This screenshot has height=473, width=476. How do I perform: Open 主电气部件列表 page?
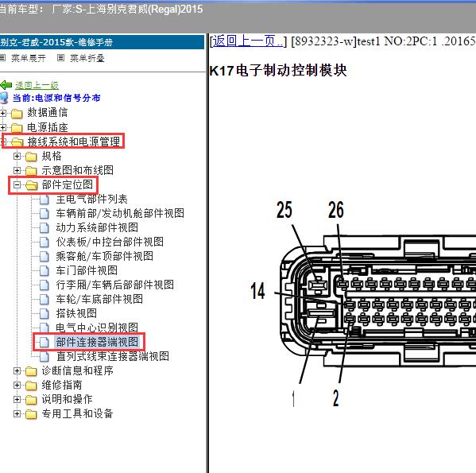point(91,200)
